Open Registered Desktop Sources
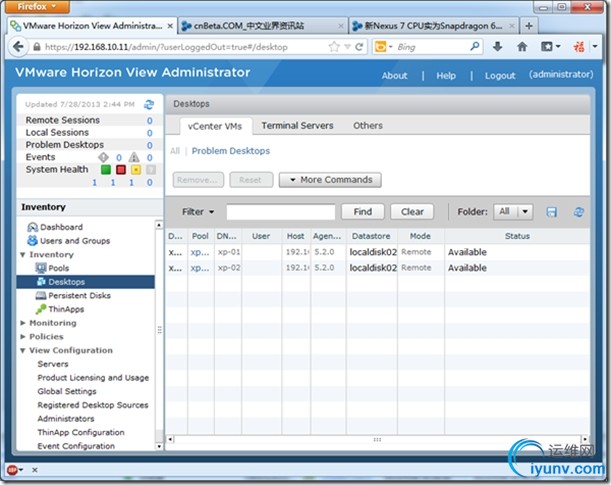Image resolution: width=611 pixels, height=485 pixels. (93, 405)
